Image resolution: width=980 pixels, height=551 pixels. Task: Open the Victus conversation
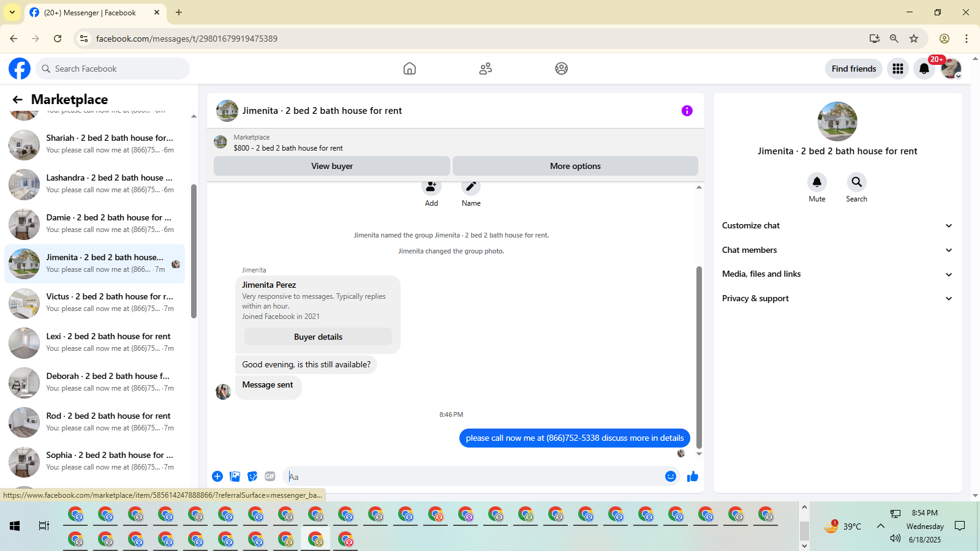(x=95, y=304)
